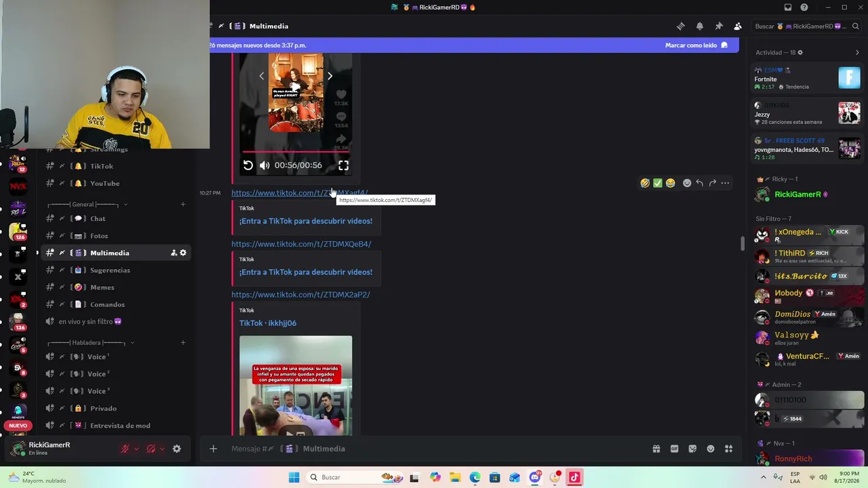868x488 pixels.
Task: Open the ZTDMX2aP2 TikTok link
Action: click(x=300, y=295)
